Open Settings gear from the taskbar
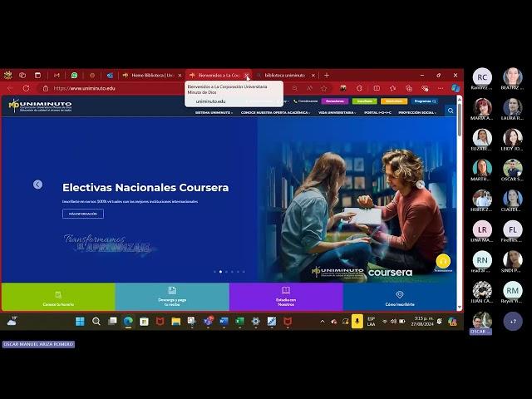Screen dimensions: 532x399 click(256, 322)
